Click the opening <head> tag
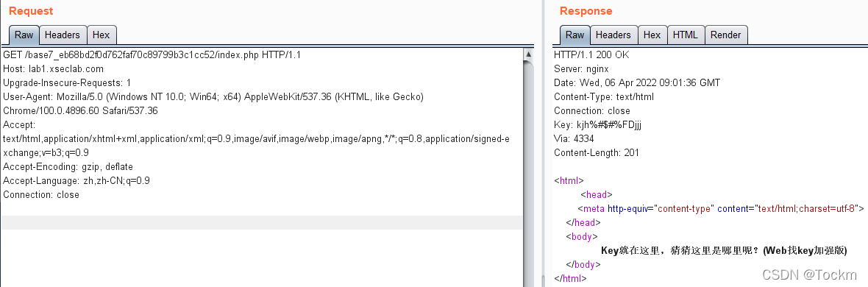 click(597, 194)
